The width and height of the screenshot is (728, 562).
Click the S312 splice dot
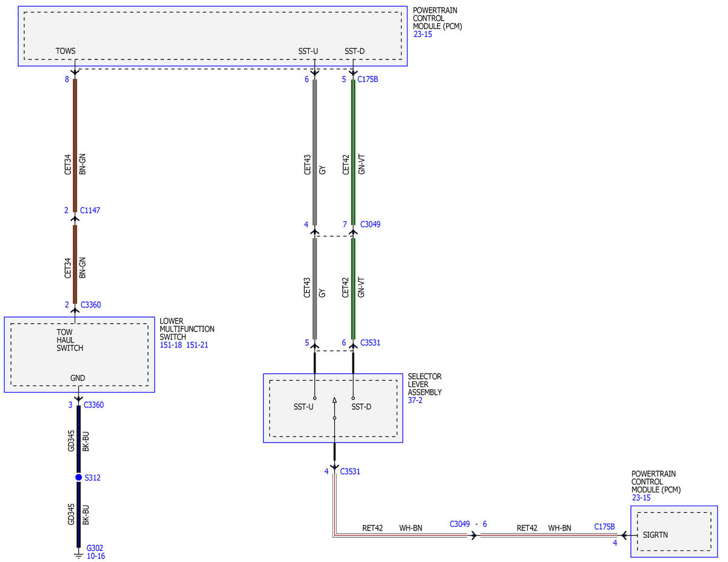pyautogui.click(x=78, y=478)
